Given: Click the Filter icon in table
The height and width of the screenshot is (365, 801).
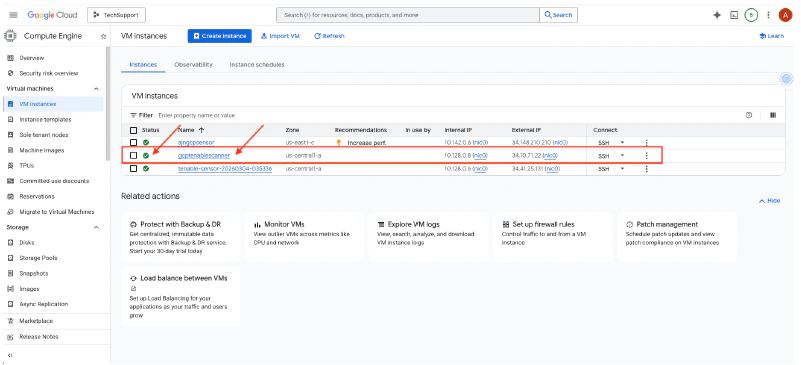Looking at the screenshot, I should tap(133, 115).
